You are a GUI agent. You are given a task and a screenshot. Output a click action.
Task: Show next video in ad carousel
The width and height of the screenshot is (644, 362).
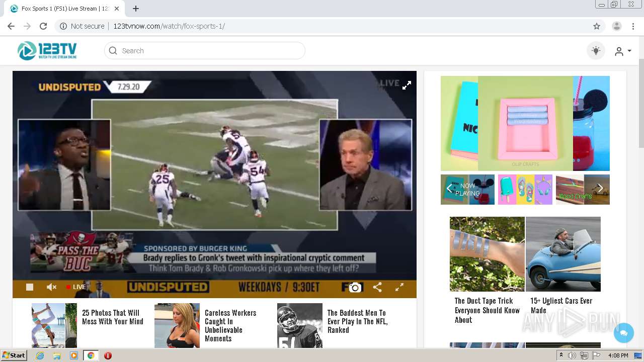[x=600, y=189]
